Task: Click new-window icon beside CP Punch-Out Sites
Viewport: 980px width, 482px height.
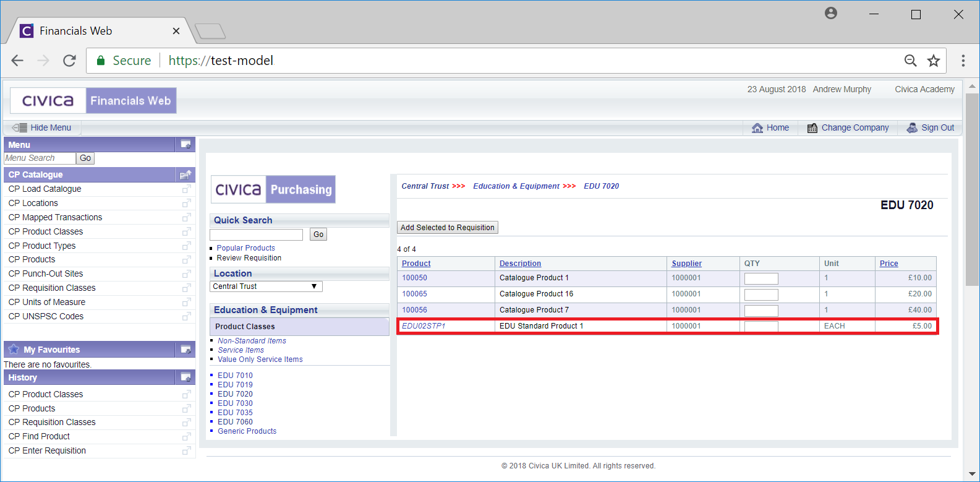Action: point(186,273)
